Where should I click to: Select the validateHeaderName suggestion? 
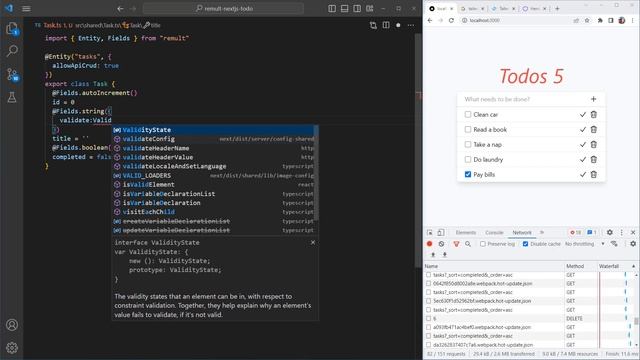[214, 148]
